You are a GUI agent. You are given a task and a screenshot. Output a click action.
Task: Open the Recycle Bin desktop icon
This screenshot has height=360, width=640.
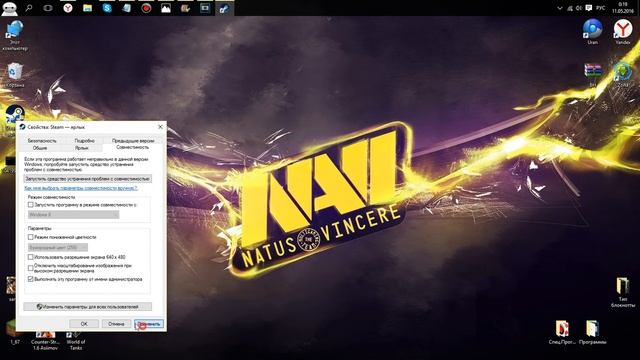click(x=15, y=74)
